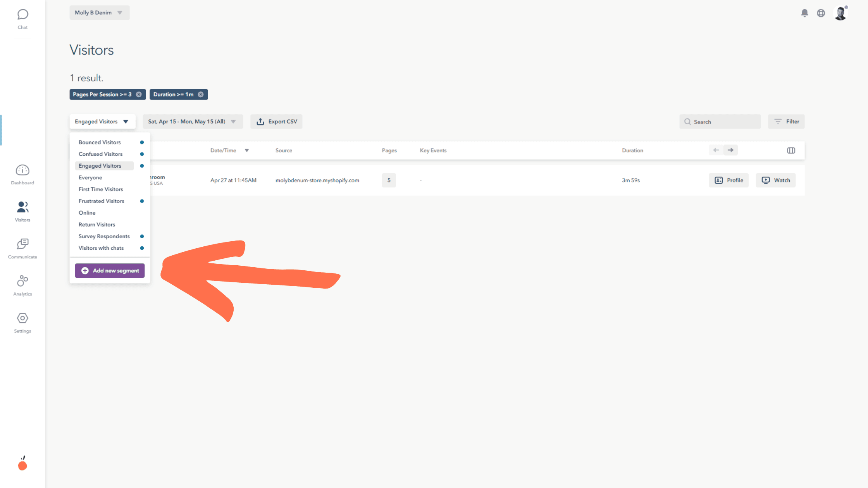
Task: Select Frustrated Visitors segment
Action: (102, 201)
